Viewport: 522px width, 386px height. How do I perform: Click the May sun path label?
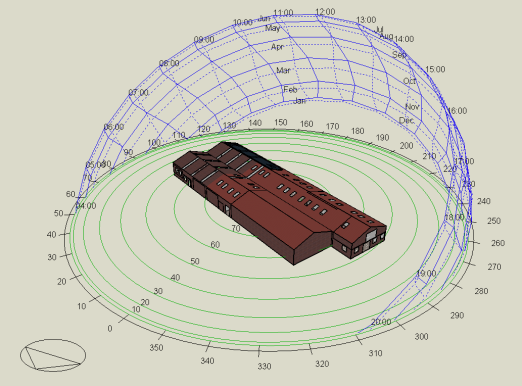click(x=272, y=28)
